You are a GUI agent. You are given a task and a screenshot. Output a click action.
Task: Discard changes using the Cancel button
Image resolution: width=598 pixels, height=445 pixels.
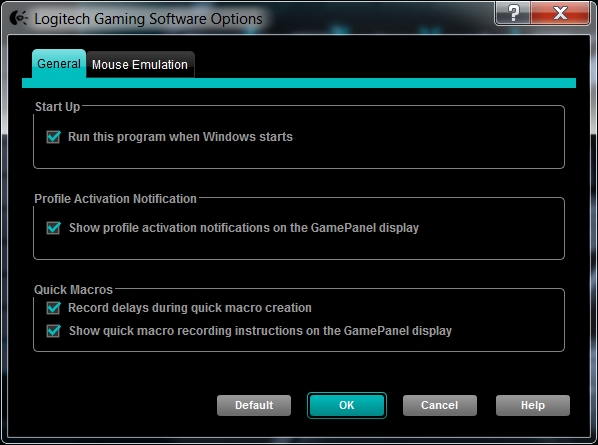tap(440, 405)
